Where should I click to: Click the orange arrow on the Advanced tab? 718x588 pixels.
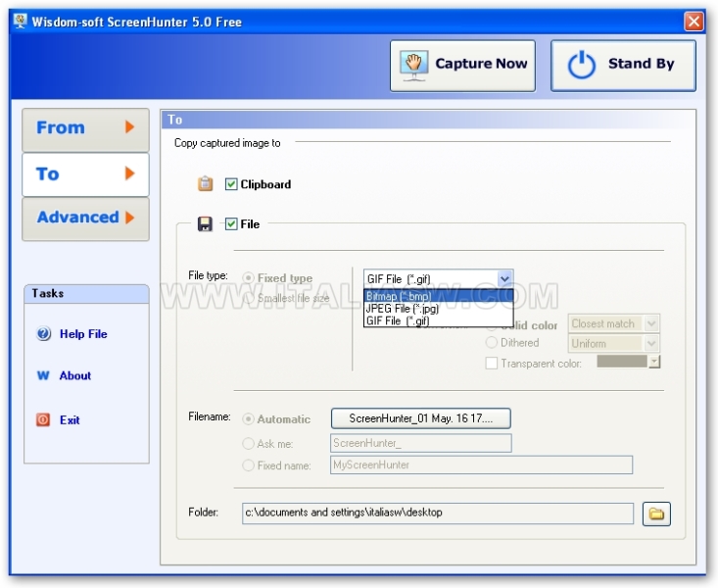[x=129, y=218]
